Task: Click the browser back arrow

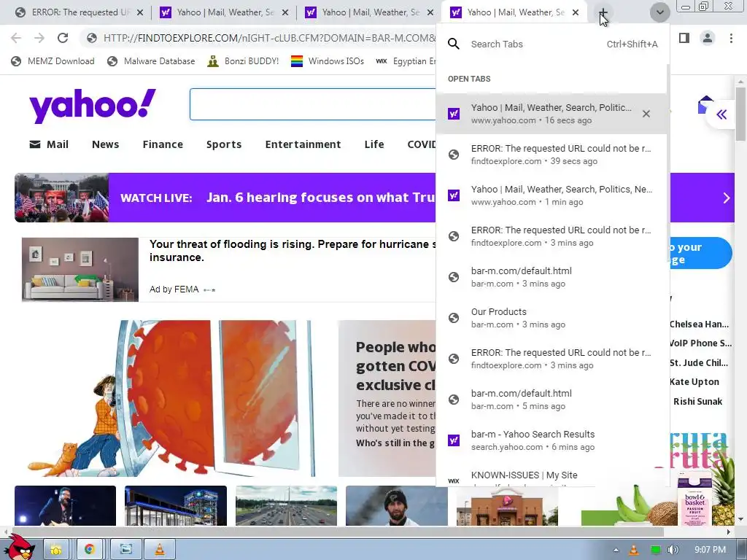Action: tap(16, 38)
